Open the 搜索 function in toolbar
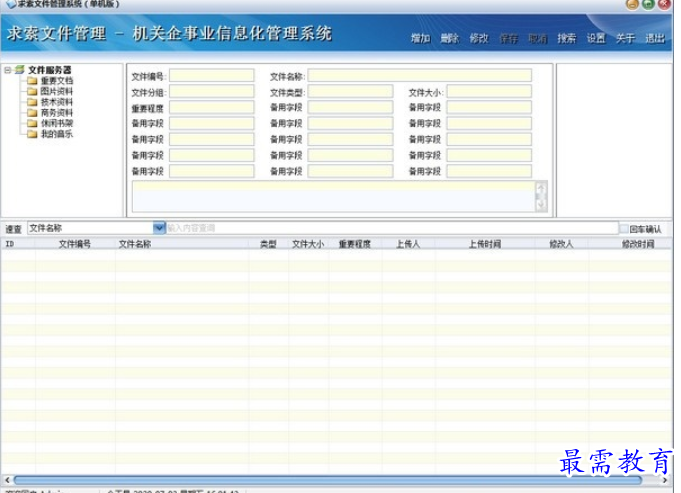 [566, 39]
